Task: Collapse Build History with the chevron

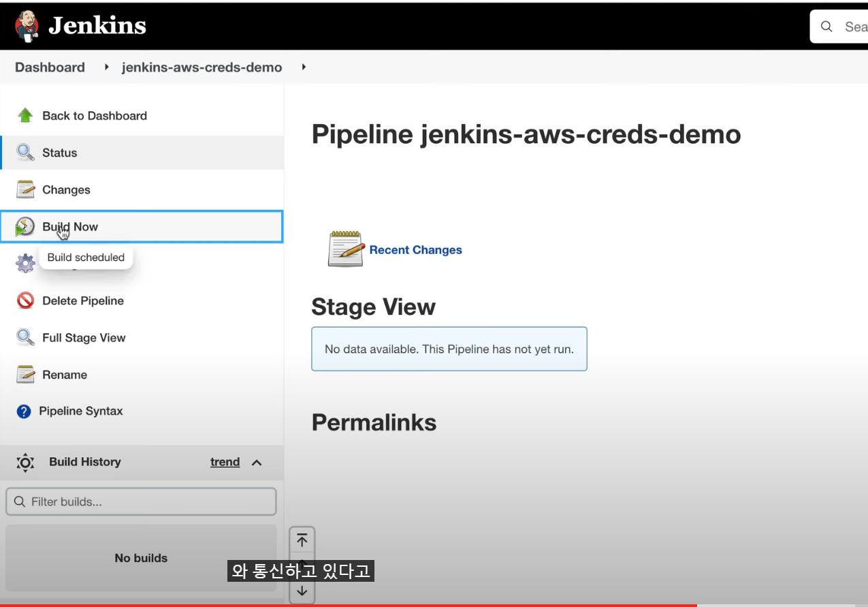Action: click(x=257, y=463)
